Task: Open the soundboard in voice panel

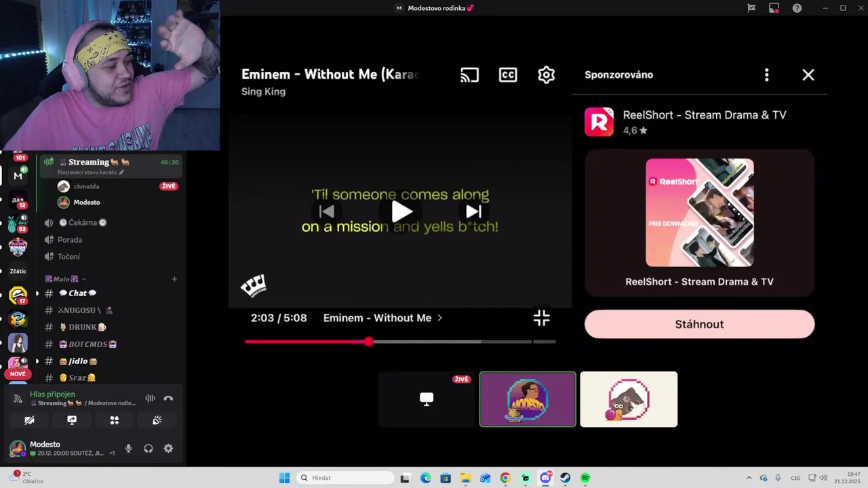Action: 157,420
